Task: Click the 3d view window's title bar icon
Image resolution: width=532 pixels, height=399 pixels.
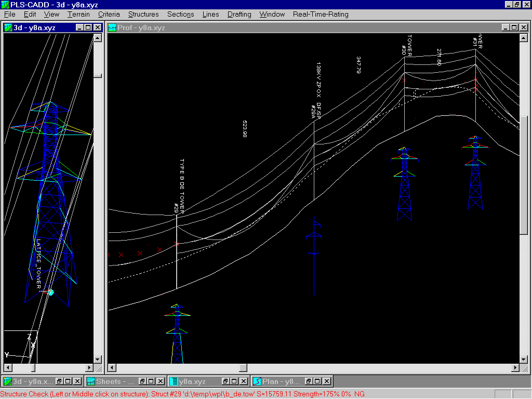Action: pos(8,28)
